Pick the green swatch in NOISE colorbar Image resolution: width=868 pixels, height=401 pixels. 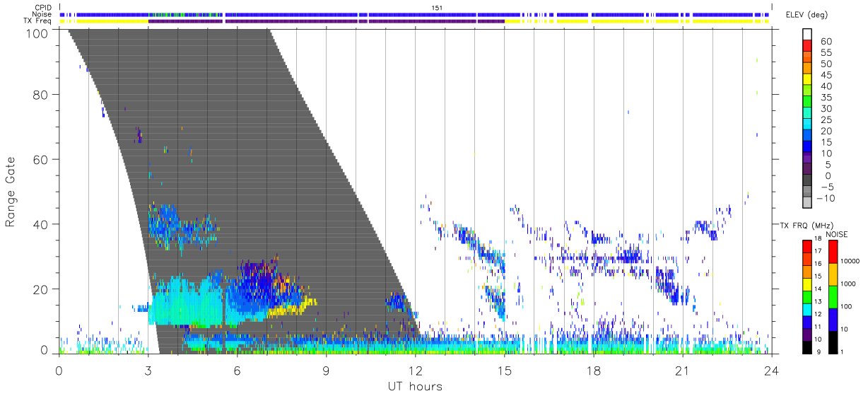click(x=833, y=296)
